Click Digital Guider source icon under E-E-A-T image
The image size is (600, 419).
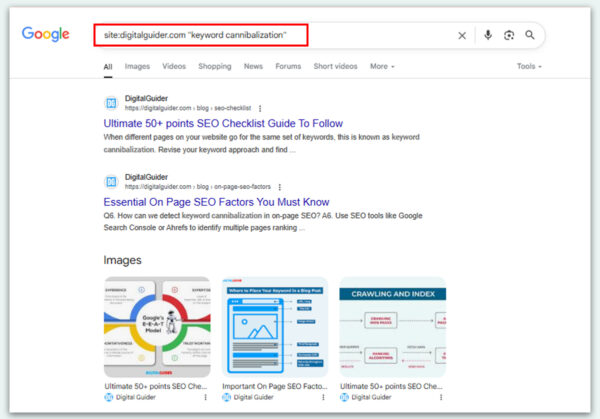pos(109,397)
